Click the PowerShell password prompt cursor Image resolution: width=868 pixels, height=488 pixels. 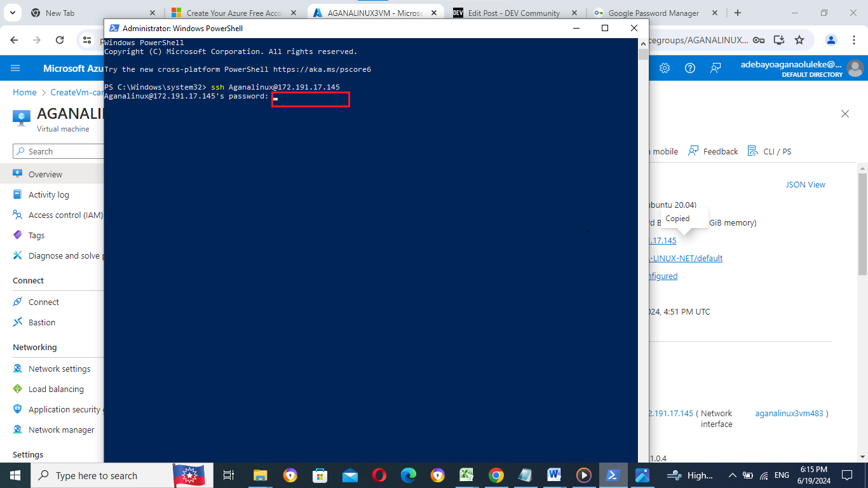(x=276, y=98)
